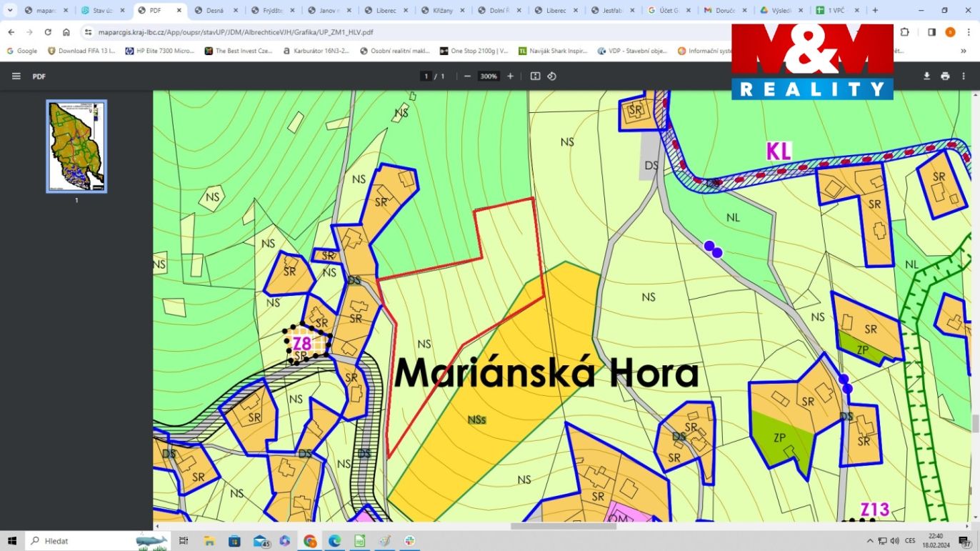Open Slack from the taskbar
Screen dimensions: 980x551
click(410, 541)
